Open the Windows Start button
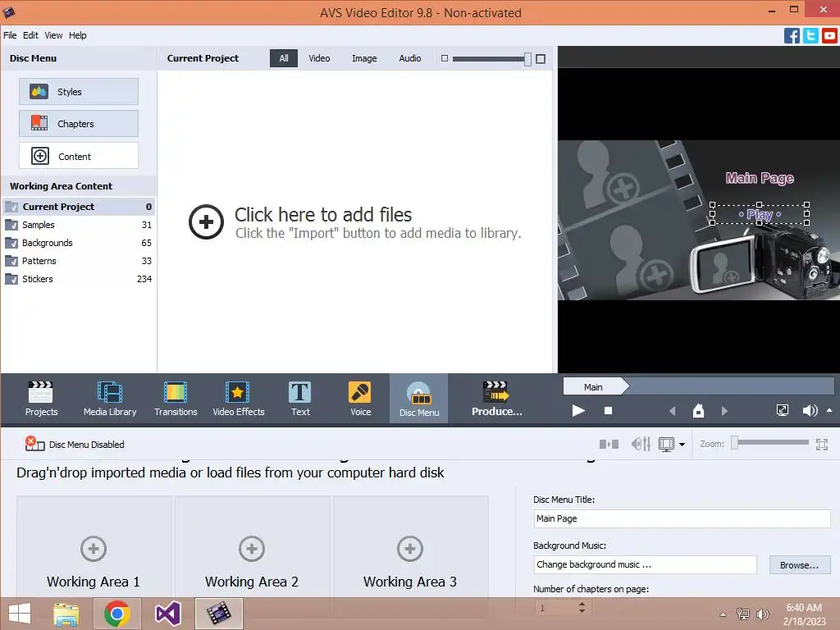Image resolution: width=840 pixels, height=630 pixels. click(x=20, y=614)
